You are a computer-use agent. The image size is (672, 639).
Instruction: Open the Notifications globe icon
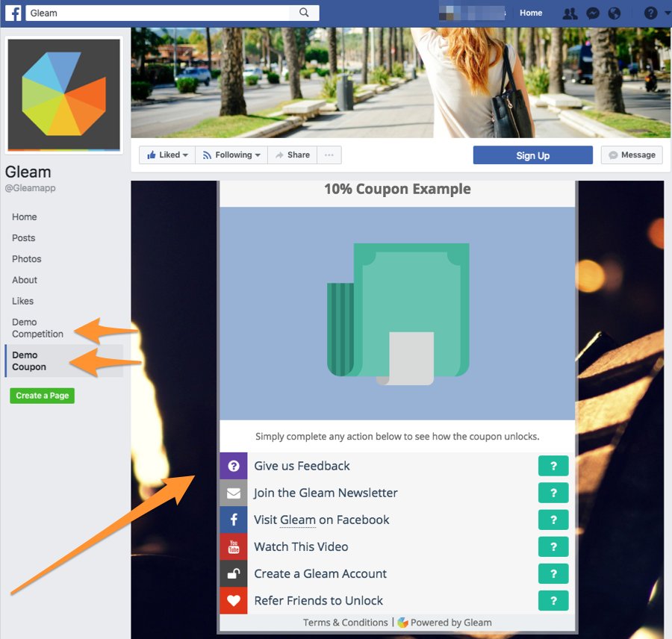pyautogui.click(x=615, y=13)
